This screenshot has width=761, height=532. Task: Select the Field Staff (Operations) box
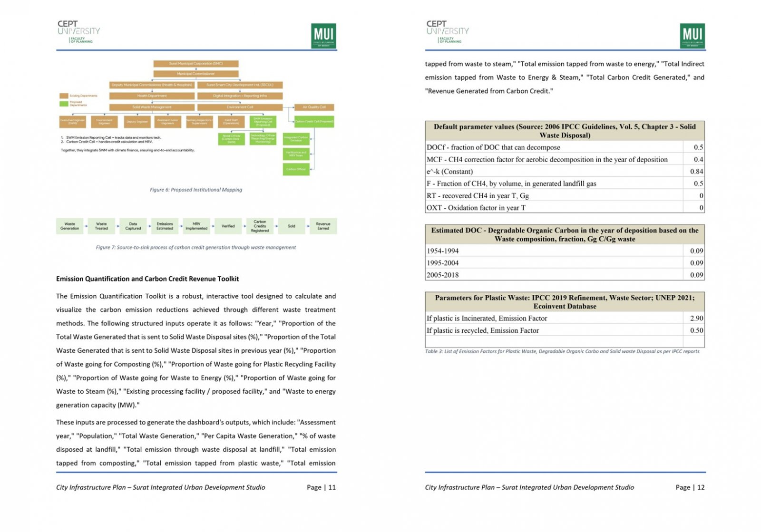point(232,122)
